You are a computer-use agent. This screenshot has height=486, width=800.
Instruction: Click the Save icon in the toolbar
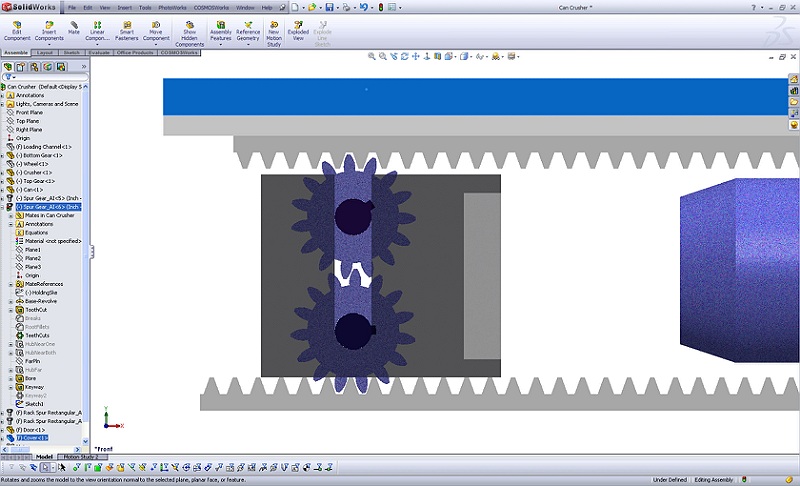click(329, 7)
